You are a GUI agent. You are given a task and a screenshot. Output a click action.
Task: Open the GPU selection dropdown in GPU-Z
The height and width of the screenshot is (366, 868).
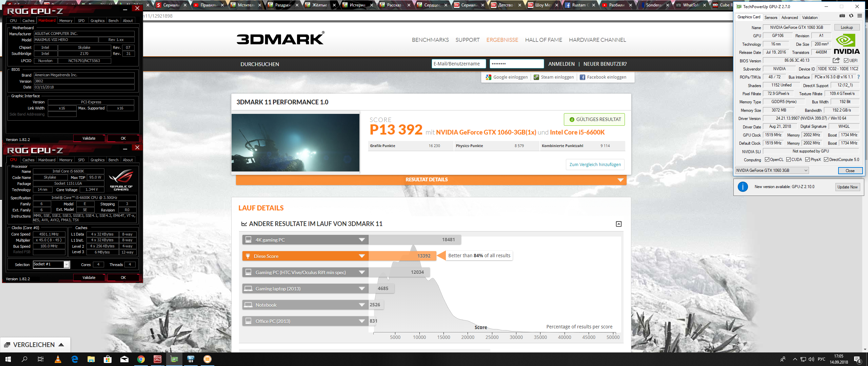click(x=772, y=170)
